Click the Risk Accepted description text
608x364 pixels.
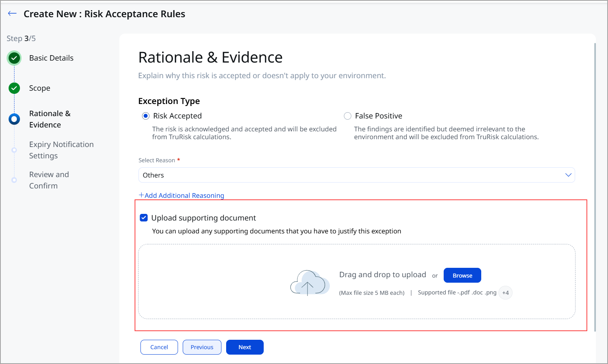pyautogui.click(x=244, y=133)
